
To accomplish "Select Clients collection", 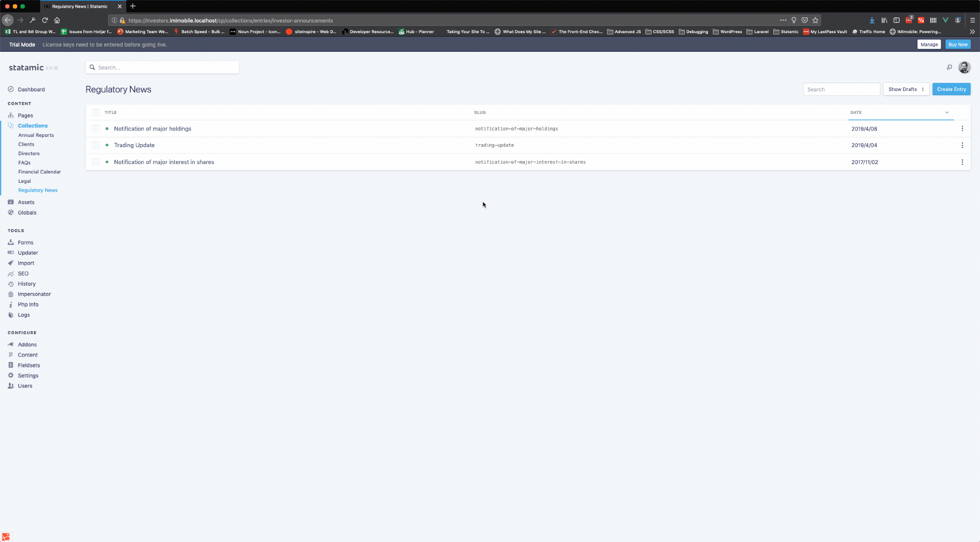I will (x=26, y=144).
